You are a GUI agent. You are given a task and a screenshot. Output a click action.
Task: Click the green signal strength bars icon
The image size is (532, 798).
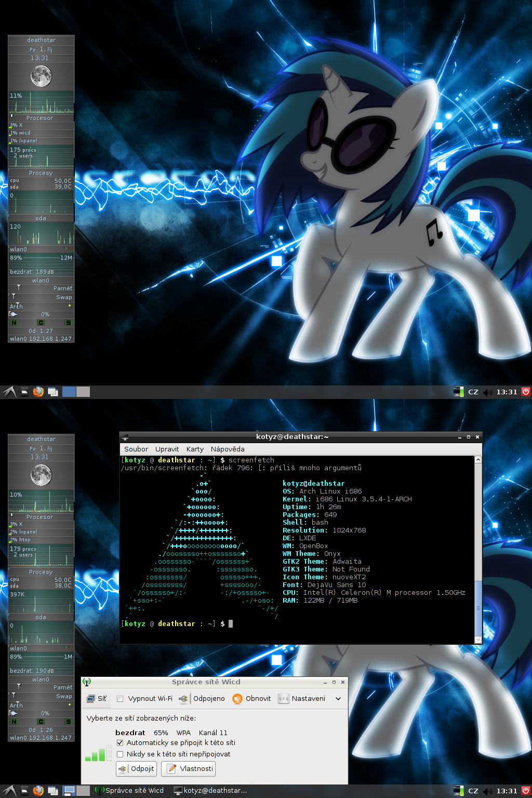coord(98,753)
